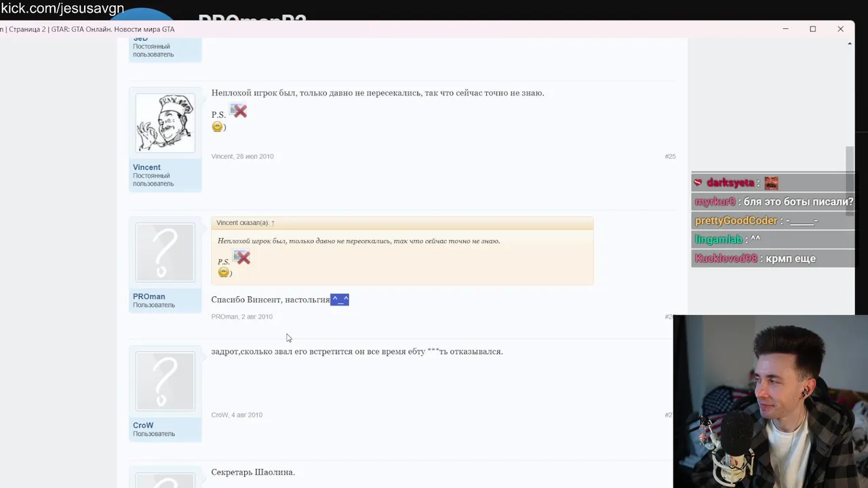Screen dimensions: 868x488
Task: Open Vincent's chef avatar image
Action: point(165,123)
